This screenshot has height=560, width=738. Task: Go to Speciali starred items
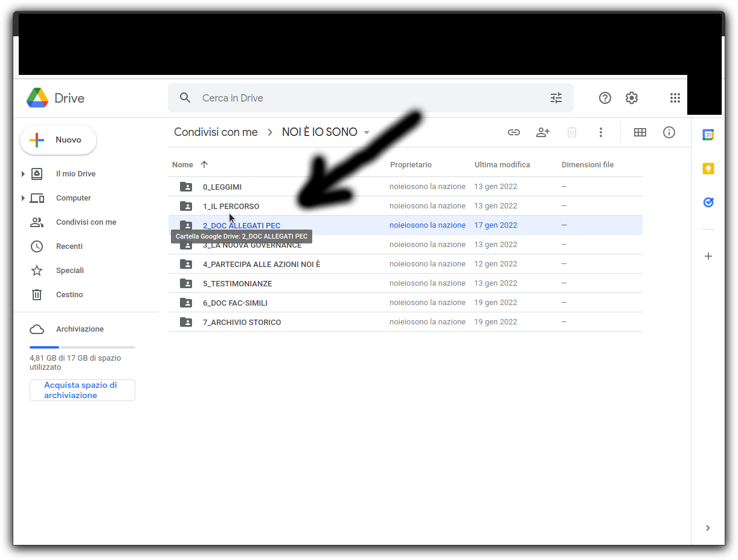tap(69, 271)
